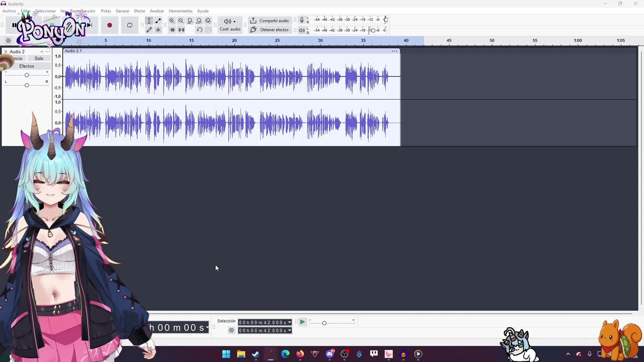This screenshot has height=362, width=644.
Task: Open Efectos for the Audio 2 track
Action: tap(27, 66)
